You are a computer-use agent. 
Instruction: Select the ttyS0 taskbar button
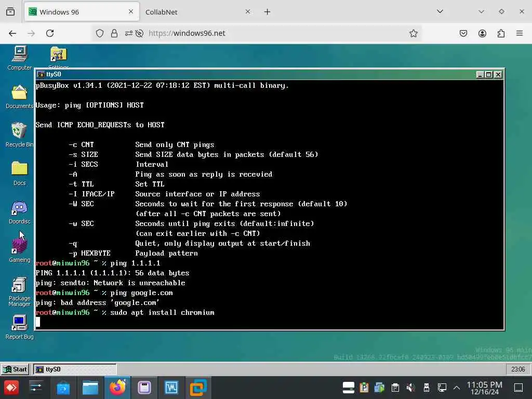75,369
